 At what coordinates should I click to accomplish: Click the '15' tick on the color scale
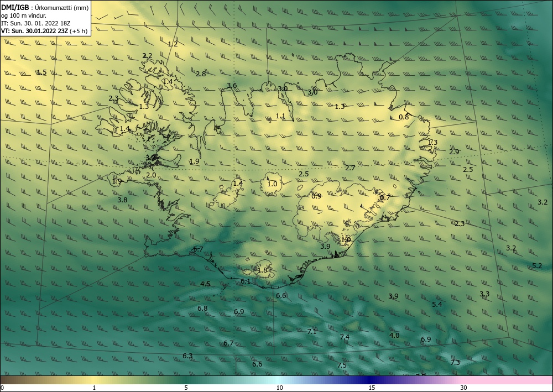click(372, 388)
